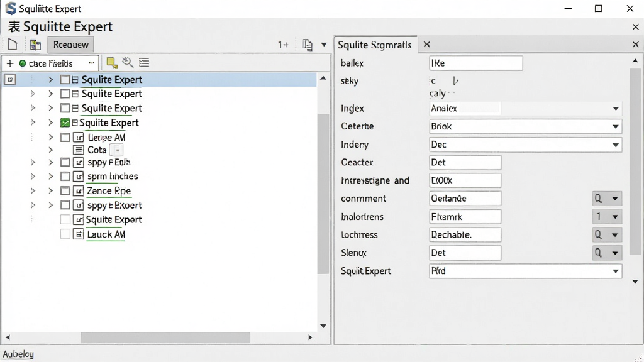
Task: Check the Lauck AM checkbox
Action: click(x=65, y=234)
